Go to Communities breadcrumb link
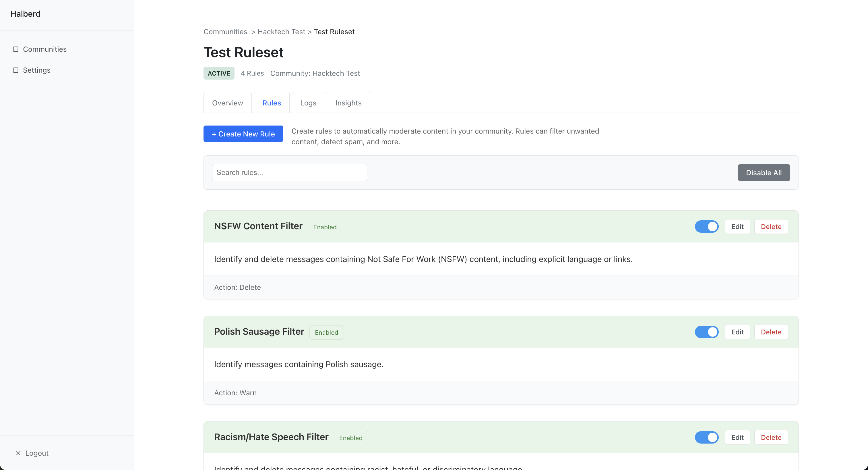 click(225, 32)
